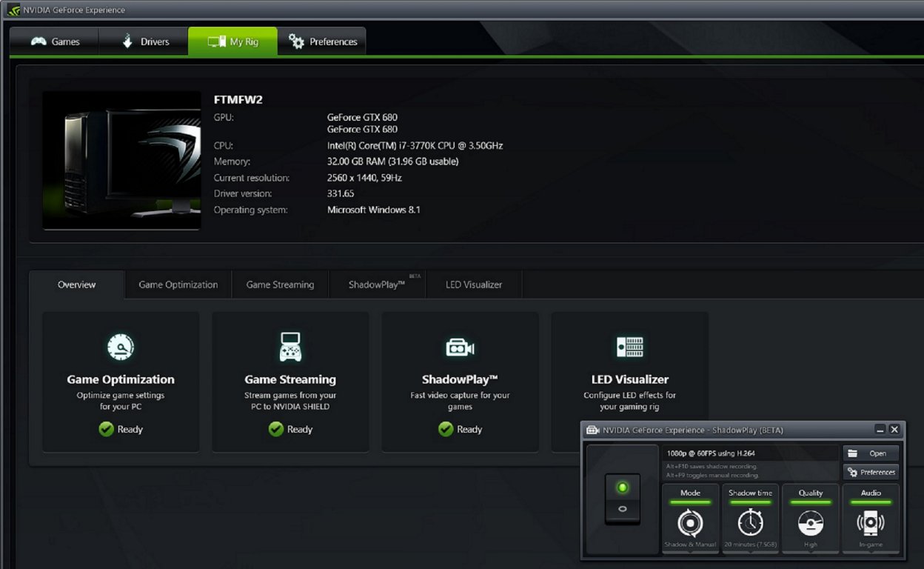Screen dimensions: 924x569
Task: Click the gears icon on Preferences tab
Action: pos(296,41)
